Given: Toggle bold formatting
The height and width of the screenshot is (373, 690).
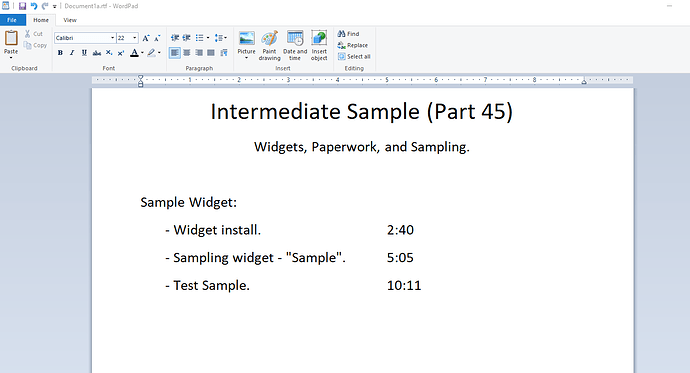Looking at the screenshot, I should [60, 53].
